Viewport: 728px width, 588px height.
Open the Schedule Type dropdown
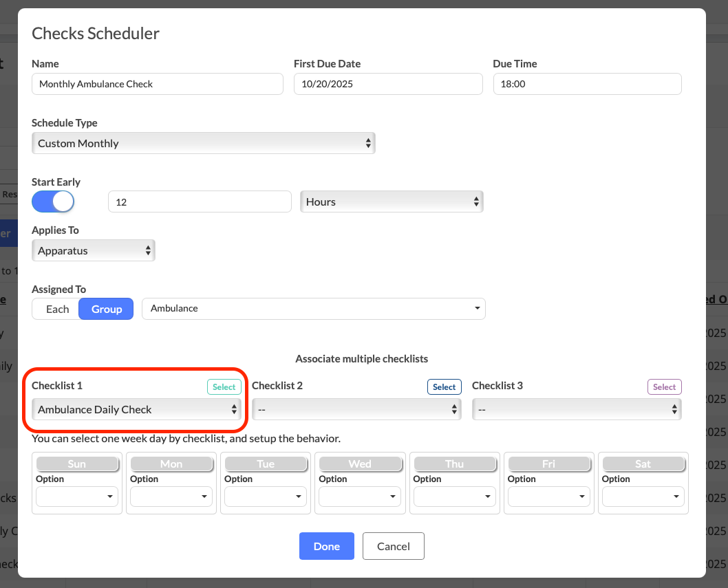tap(203, 143)
